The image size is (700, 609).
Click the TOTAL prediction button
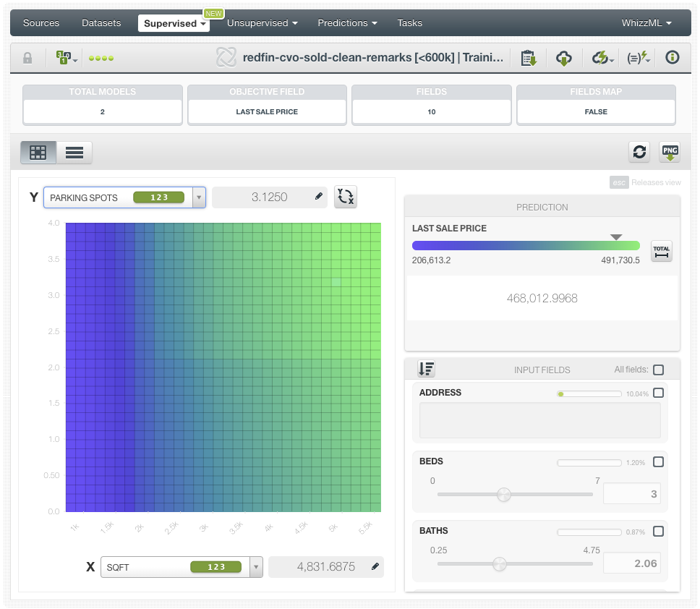click(661, 250)
